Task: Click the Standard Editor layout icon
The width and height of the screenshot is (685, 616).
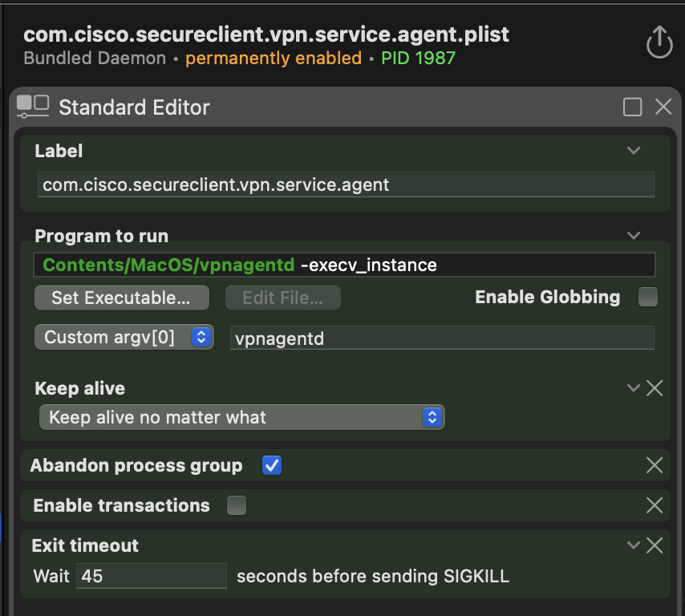Action: click(x=33, y=107)
